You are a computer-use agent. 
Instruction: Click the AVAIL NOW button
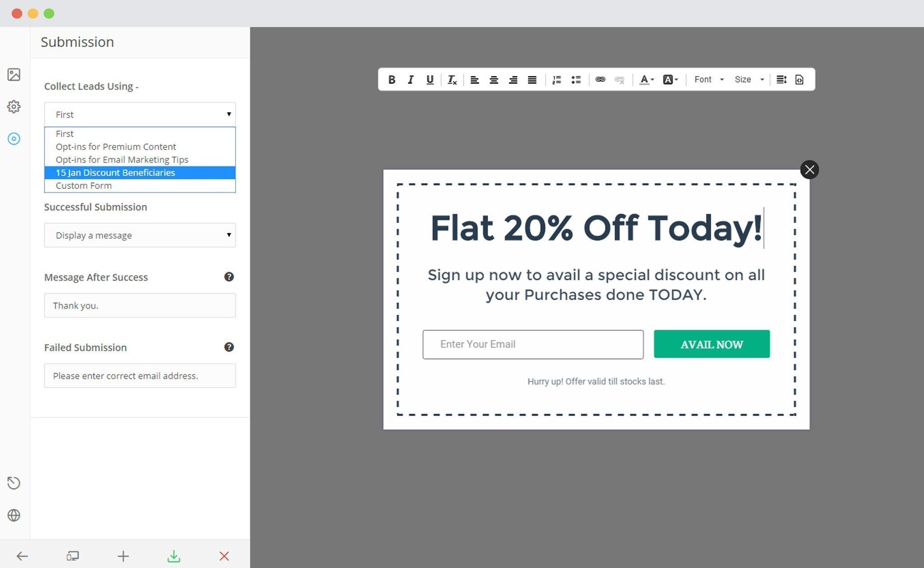pyautogui.click(x=711, y=344)
